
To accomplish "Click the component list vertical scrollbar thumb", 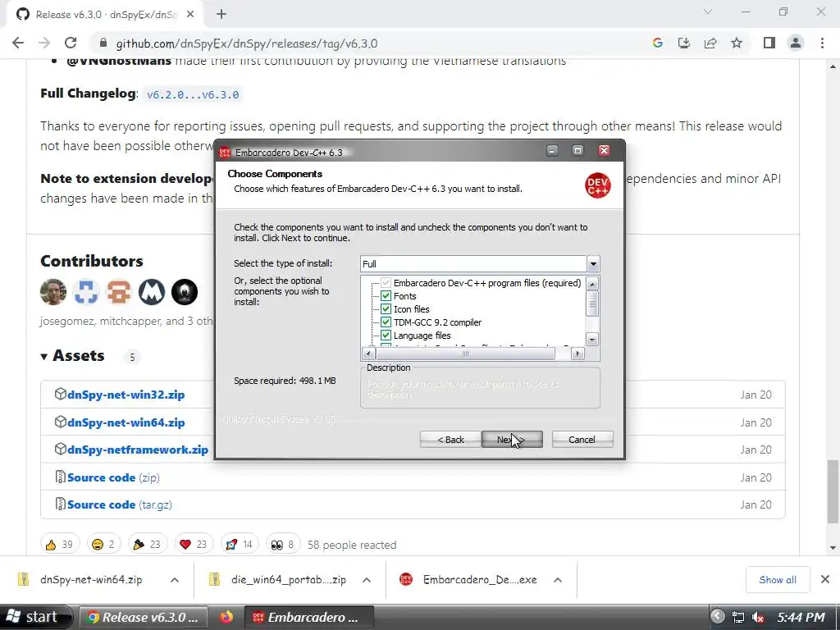I will tap(592, 304).
